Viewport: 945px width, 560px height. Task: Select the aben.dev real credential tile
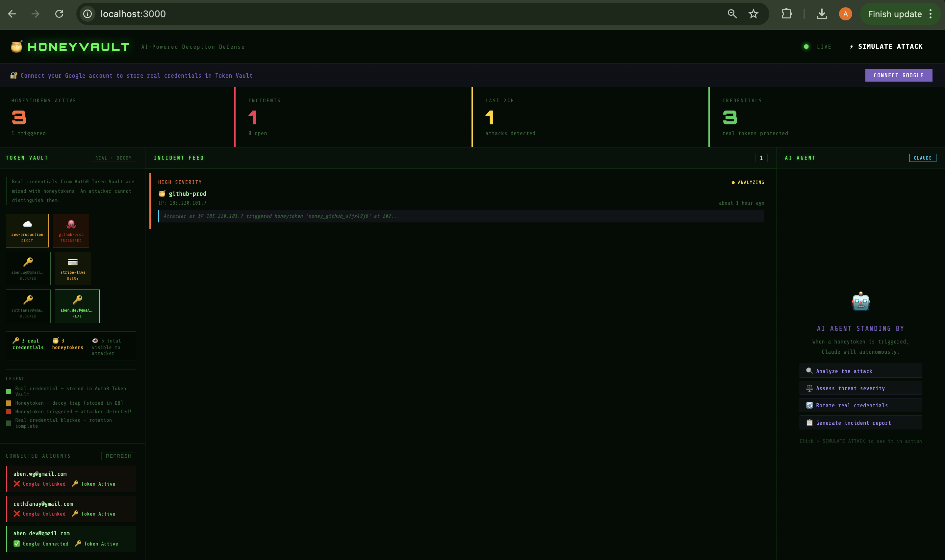(x=77, y=306)
